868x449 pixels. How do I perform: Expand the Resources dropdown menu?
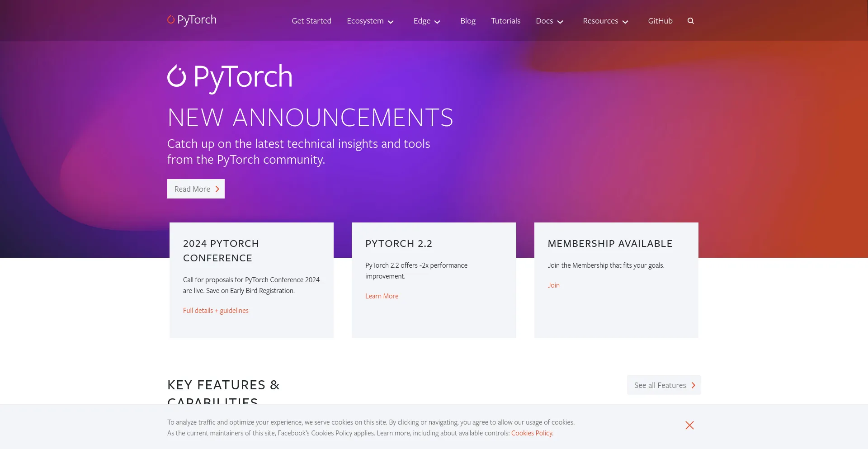tap(605, 21)
